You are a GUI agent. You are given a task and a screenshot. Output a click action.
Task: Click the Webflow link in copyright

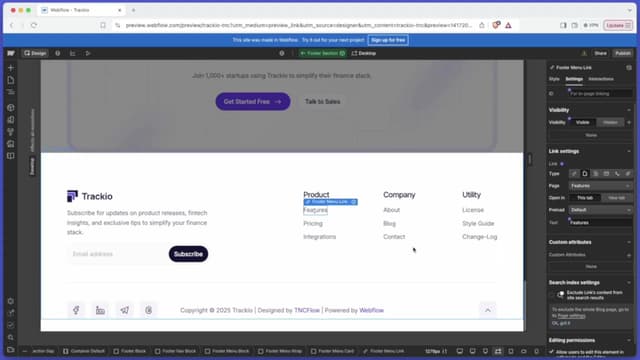tap(371, 310)
